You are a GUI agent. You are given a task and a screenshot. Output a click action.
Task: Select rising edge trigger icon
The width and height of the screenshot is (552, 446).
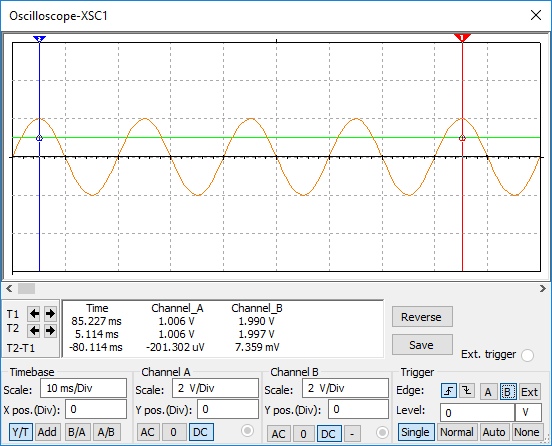[449, 391]
